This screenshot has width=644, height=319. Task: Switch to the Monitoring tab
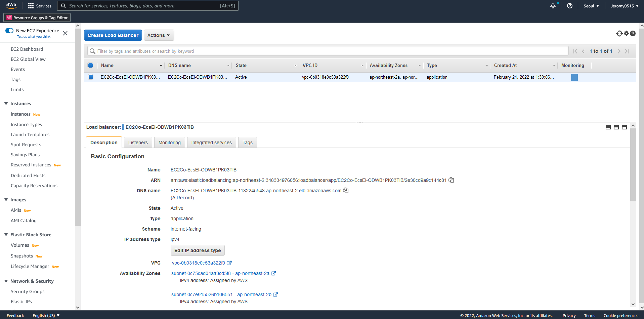pyautogui.click(x=170, y=143)
